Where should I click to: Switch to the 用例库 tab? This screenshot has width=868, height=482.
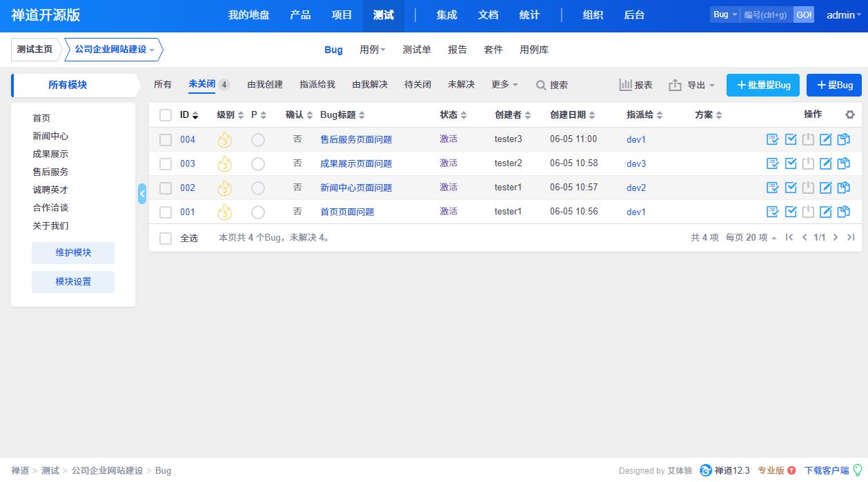(534, 50)
